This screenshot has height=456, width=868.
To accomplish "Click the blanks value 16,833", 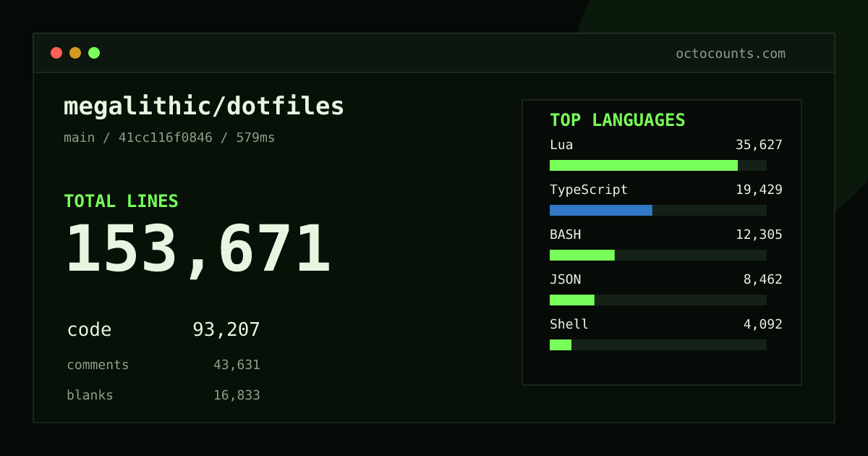I will pyautogui.click(x=237, y=395).
